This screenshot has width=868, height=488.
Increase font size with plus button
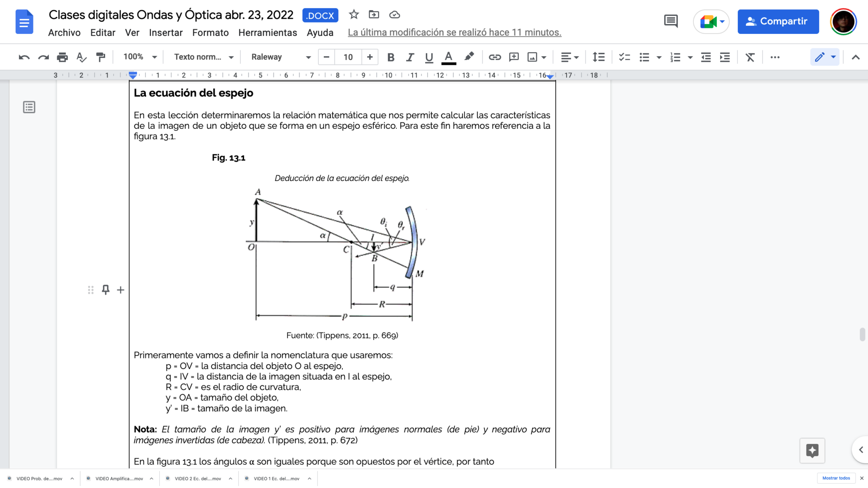370,57
